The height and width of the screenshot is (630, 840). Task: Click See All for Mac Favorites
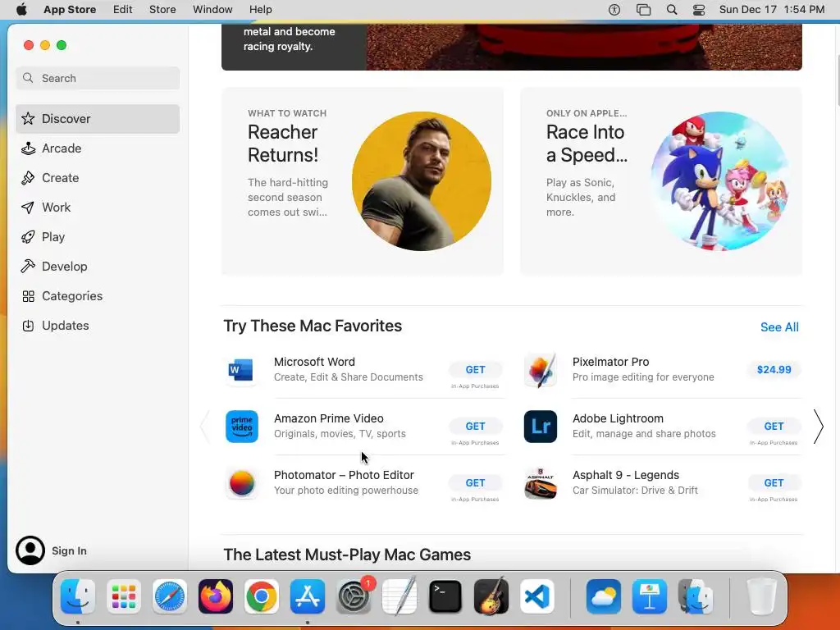click(x=779, y=327)
